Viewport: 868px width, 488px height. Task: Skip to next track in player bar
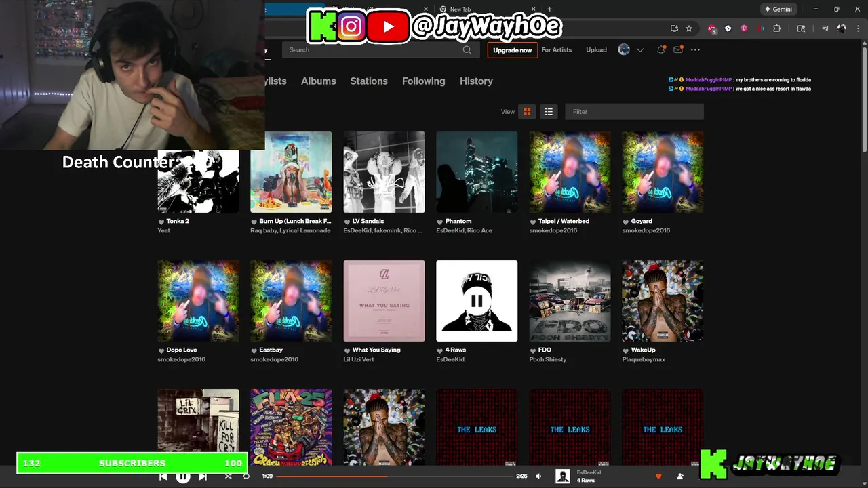point(203,476)
